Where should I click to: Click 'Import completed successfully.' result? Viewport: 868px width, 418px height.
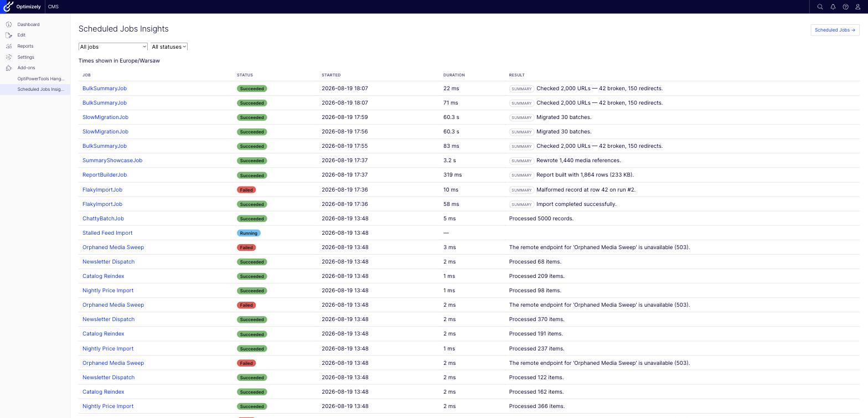(x=576, y=204)
